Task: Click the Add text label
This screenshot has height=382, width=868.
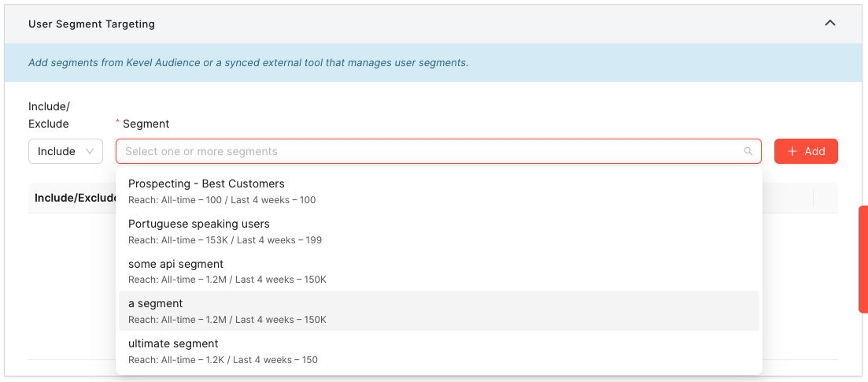Action: click(x=814, y=151)
